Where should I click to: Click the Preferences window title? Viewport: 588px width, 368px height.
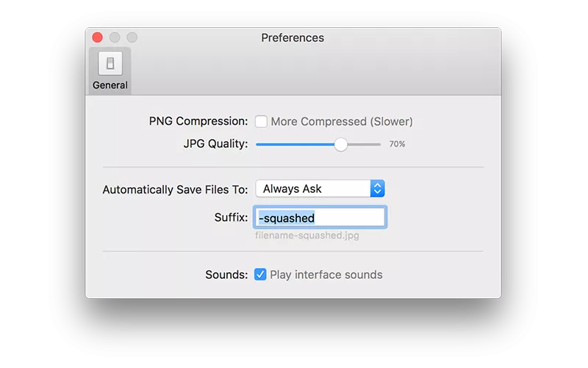tap(293, 38)
